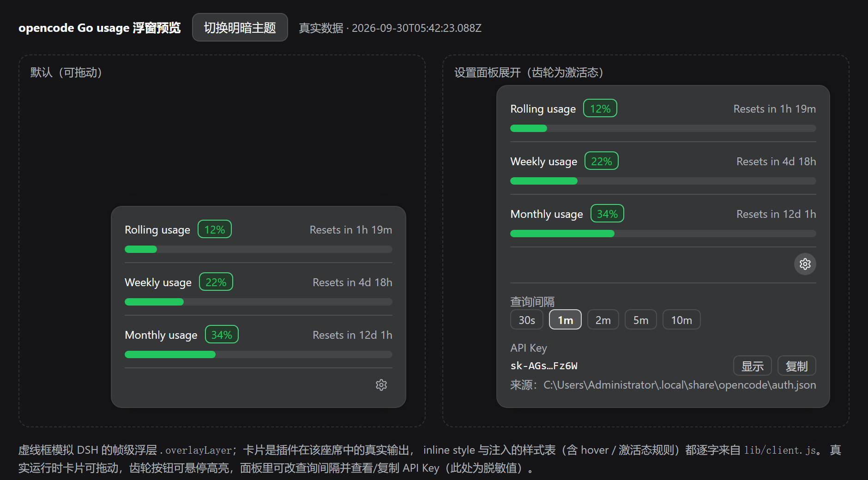
Task: Click Weekly usage bar in settings card
Action: 663,181
